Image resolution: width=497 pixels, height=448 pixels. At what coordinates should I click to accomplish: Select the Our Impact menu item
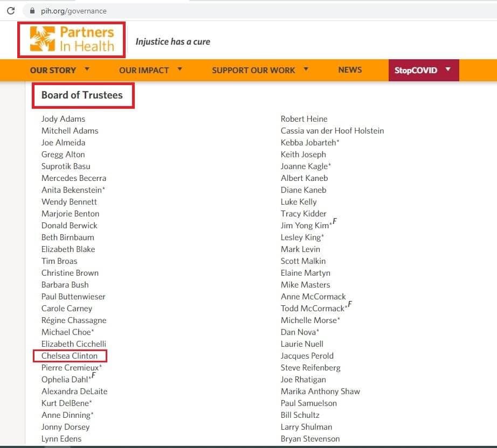(x=144, y=70)
